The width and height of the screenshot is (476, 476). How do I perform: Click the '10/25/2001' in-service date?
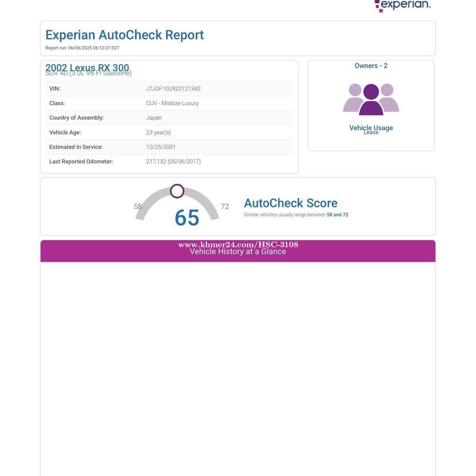(x=161, y=147)
